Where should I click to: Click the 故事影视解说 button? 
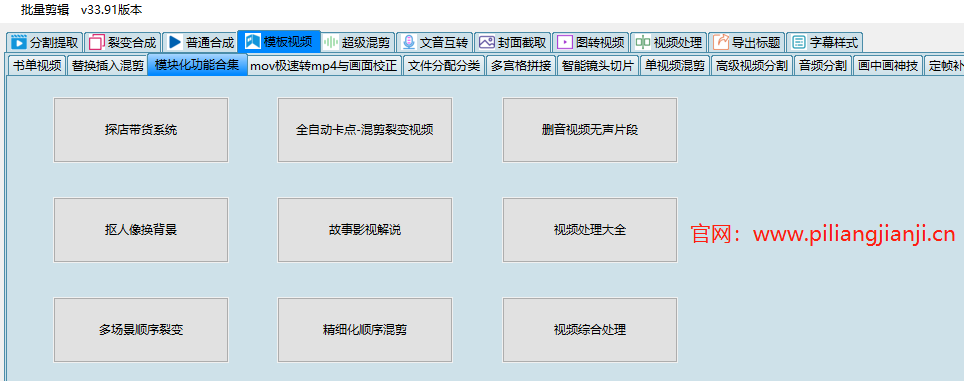tap(365, 230)
